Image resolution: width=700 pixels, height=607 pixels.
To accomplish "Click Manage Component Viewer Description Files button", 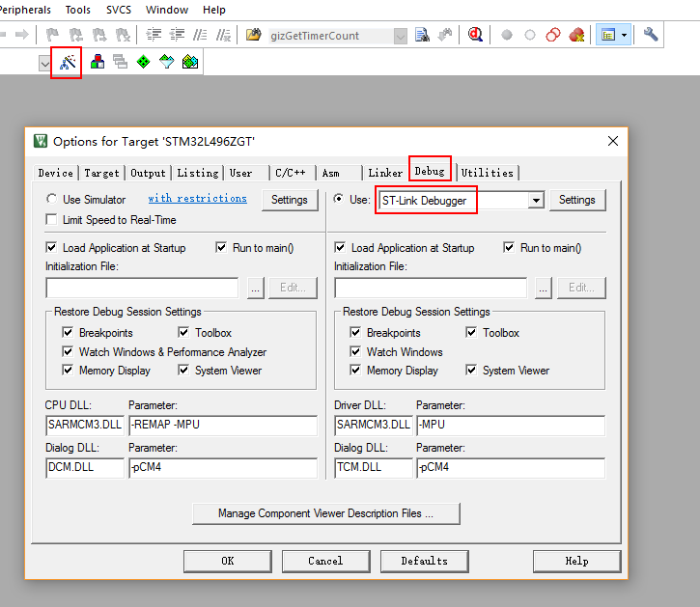I will tap(325, 513).
